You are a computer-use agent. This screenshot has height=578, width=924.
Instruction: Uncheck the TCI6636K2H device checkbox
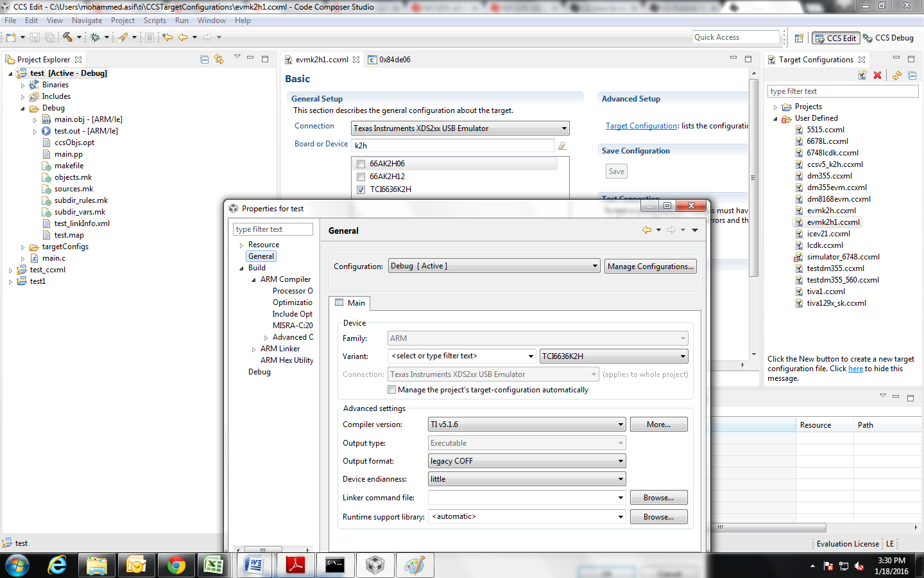point(361,189)
